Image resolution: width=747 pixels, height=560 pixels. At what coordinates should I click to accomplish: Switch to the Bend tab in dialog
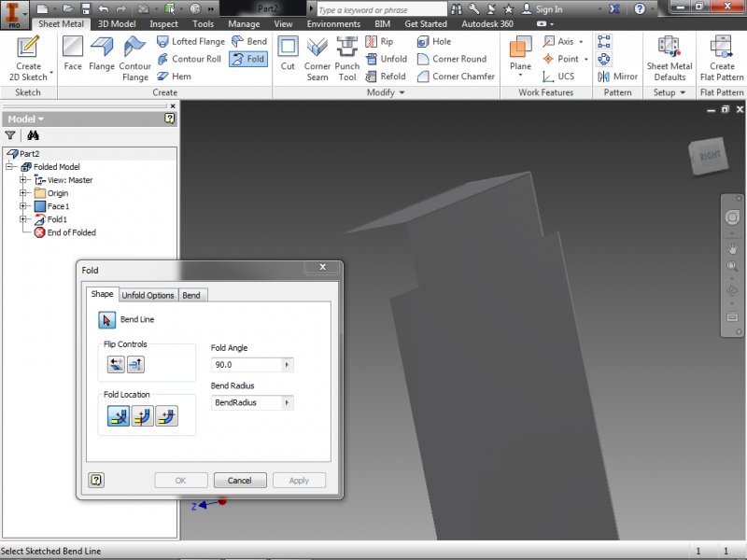191,295
